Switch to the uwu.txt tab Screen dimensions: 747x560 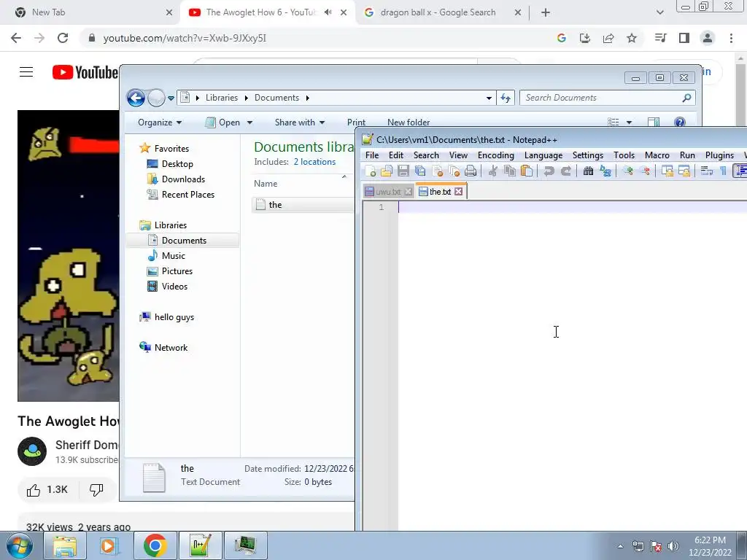[388, 192]
